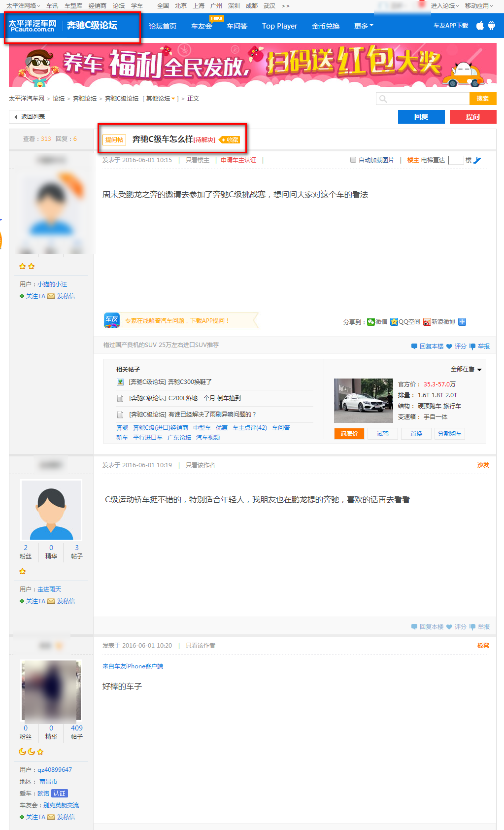504x830 pixels.
Task: Click 认证 badge next to 欧诺
Action: [60, 794]
